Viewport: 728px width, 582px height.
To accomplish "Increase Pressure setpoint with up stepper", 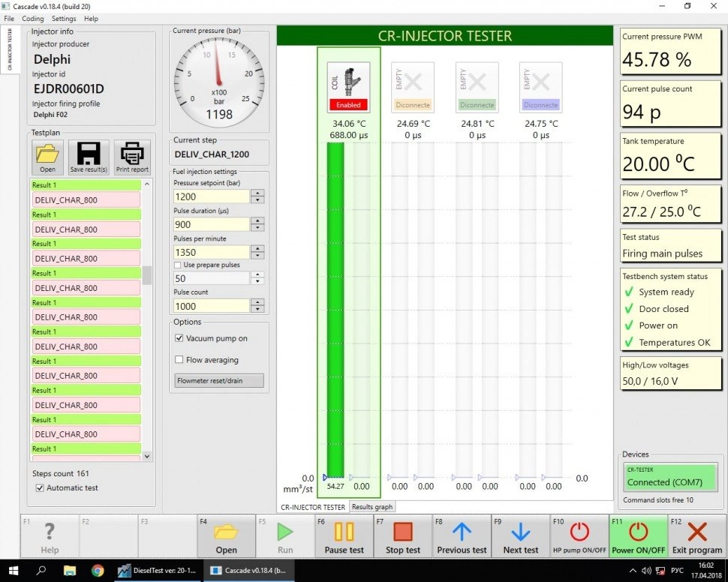I will [257, 193].
